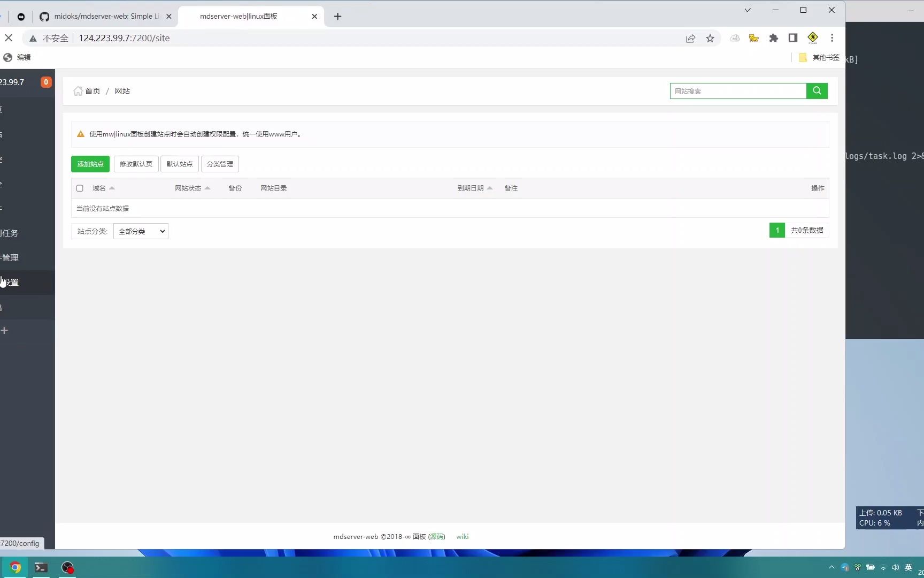924x578 pixels.
Task: Click the network icon in system tray
Action: tap(883, 568)
